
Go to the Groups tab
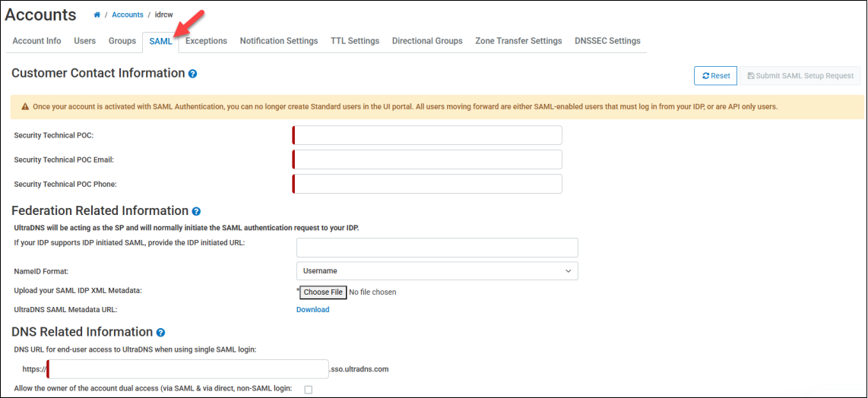(x=122, y=41)
